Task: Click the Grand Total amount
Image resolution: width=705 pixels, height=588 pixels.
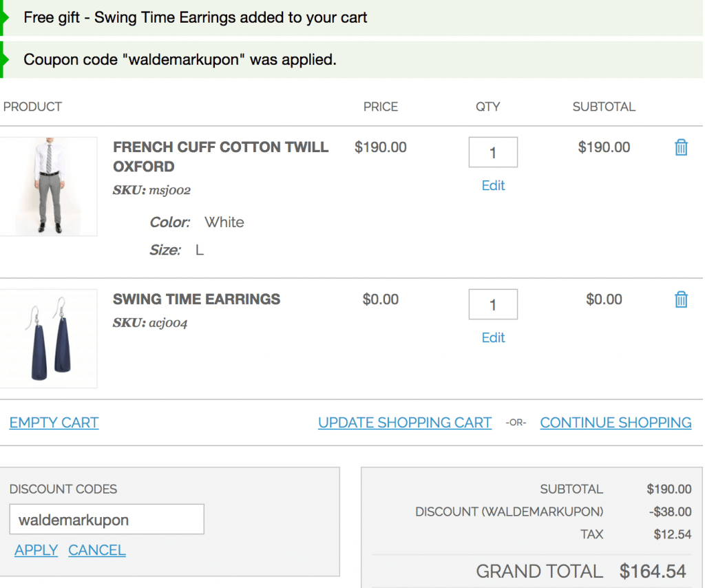Action: click(653, 571)
